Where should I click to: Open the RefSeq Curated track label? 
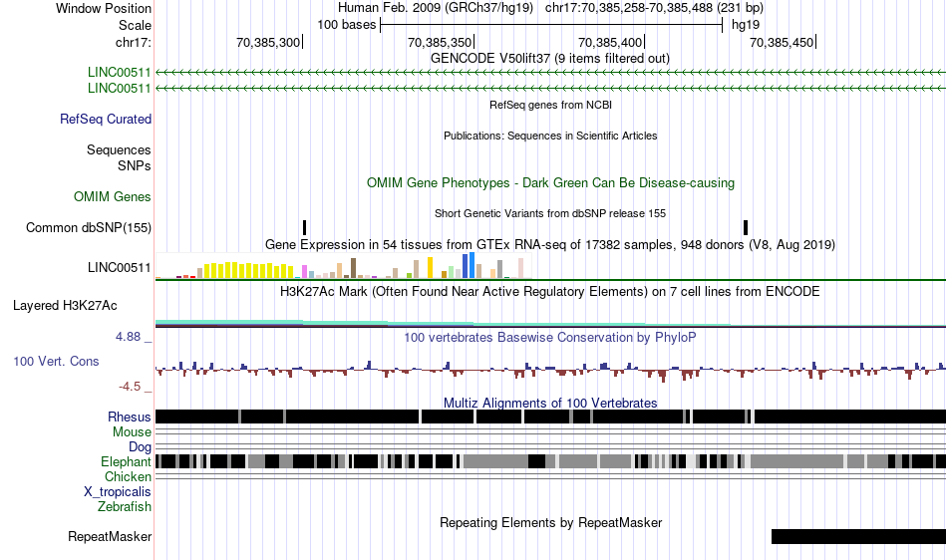(106, 119)
